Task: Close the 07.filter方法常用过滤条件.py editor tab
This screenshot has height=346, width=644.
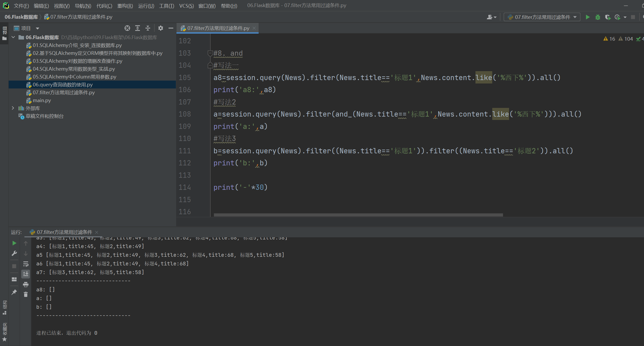Action: [x=254, y=28]
